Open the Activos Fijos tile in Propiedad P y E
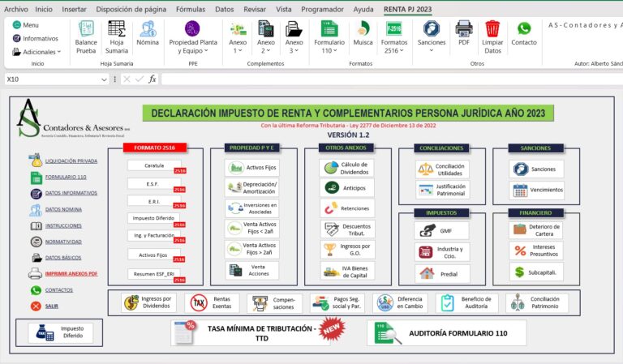Image resolution: width=623 pixels, height=364 pixels. point(252,168)
